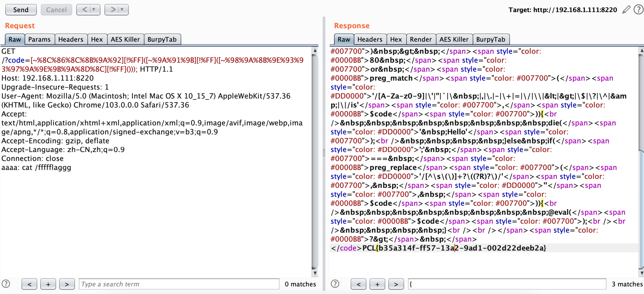Open the response Render tab

[x=421, y=39]
